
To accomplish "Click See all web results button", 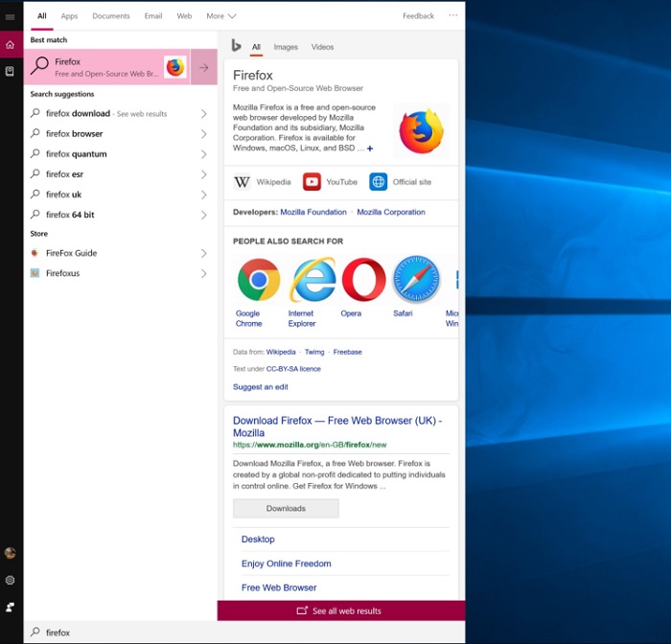I will tap(341, 610).
